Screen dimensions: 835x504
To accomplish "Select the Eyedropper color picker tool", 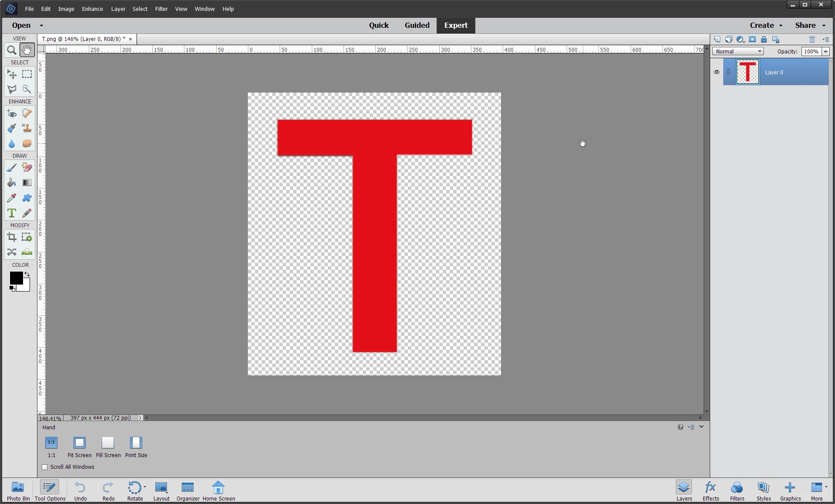I will [12, 198].
